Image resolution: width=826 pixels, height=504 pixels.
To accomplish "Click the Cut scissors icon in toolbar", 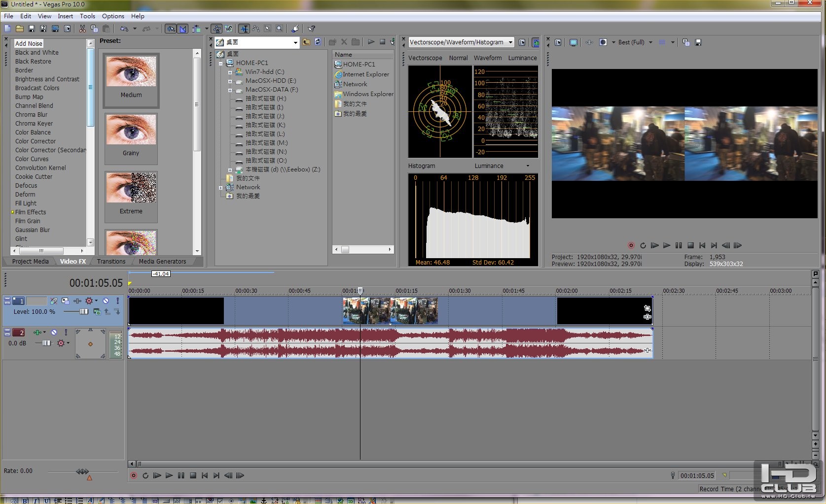I will (x=82, y=29).
